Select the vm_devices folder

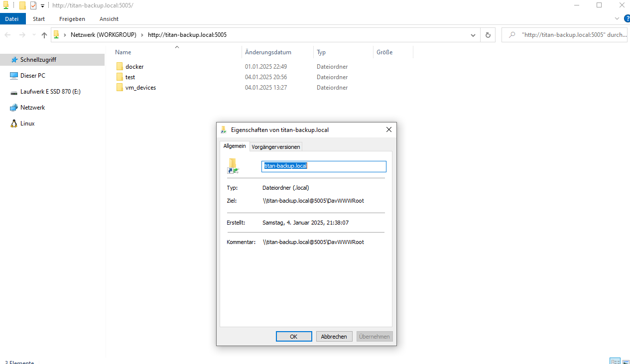(x=140, y=88)
